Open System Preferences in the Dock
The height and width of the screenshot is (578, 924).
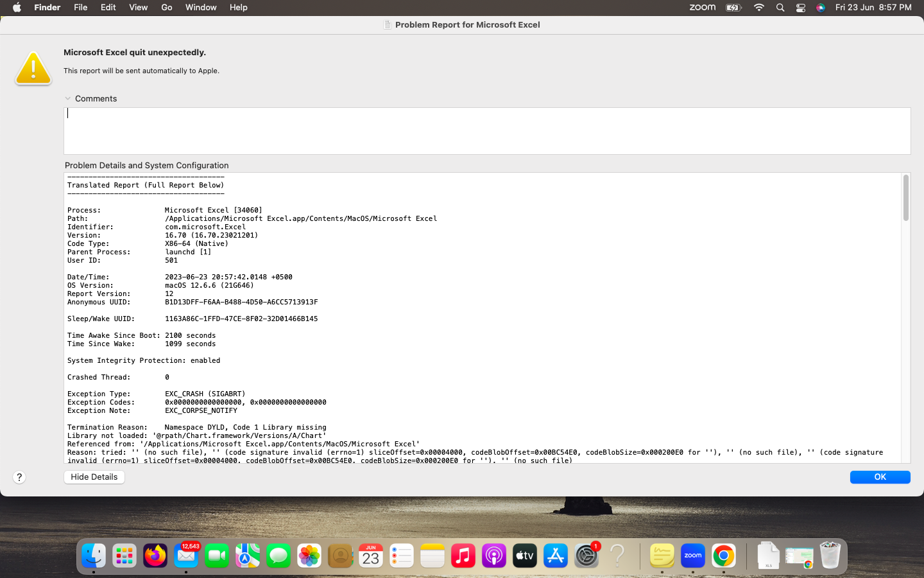[586, 556]
